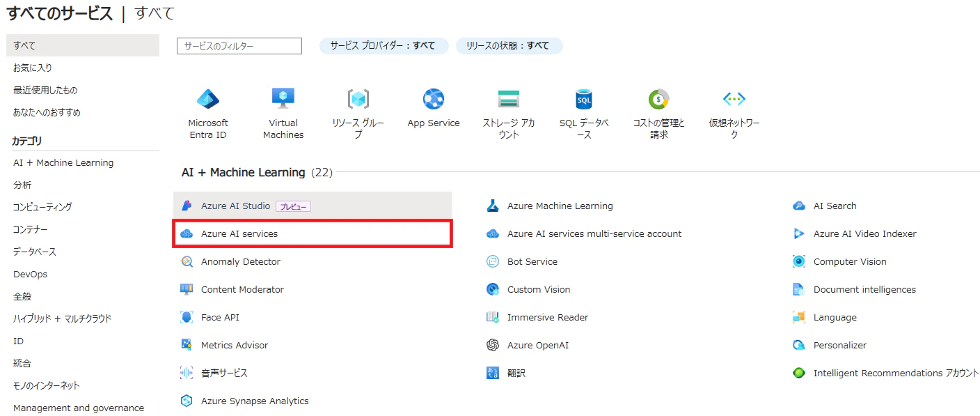
Task: Open the SQL データベース icon
Action: click(584, 99)
